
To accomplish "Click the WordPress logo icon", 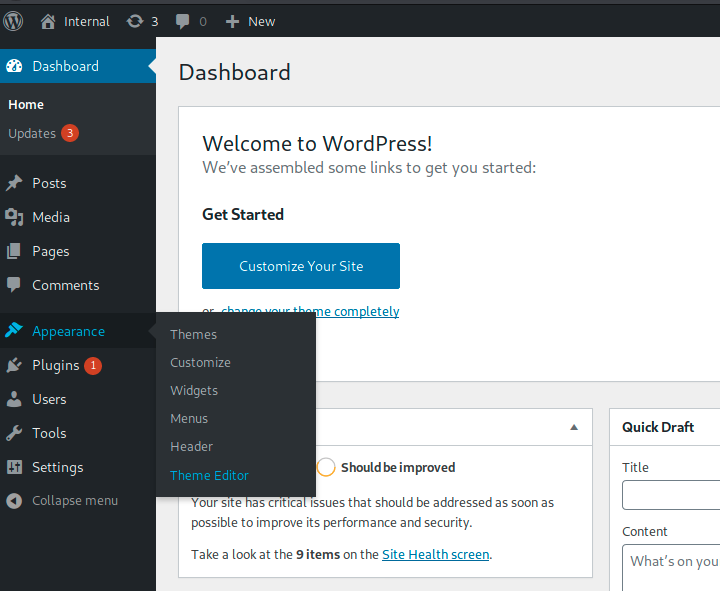I will tap(13, 21).
